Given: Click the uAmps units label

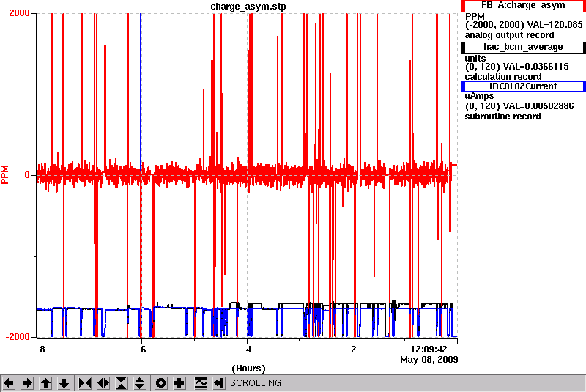Looking at the screenshot, I should 480,96.
